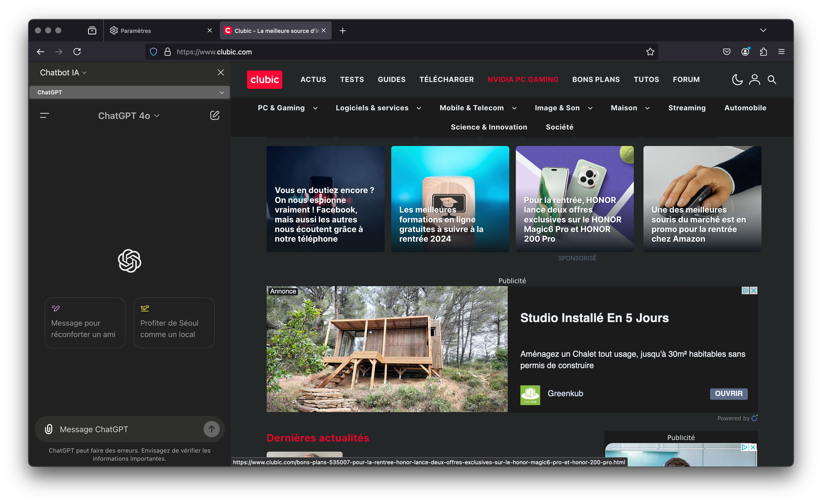Open the Clubic user account icon
This screenshot has width=822, height=504.
[x=754, y=80]
